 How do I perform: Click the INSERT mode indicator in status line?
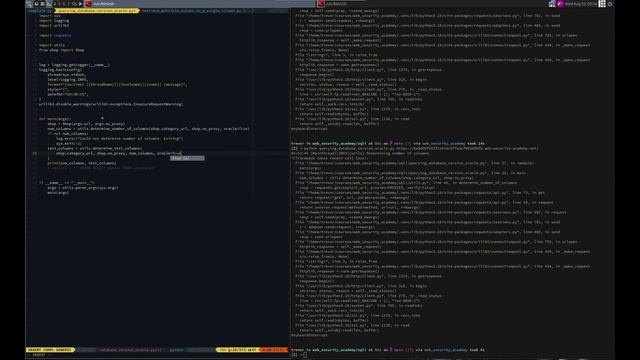50,350
